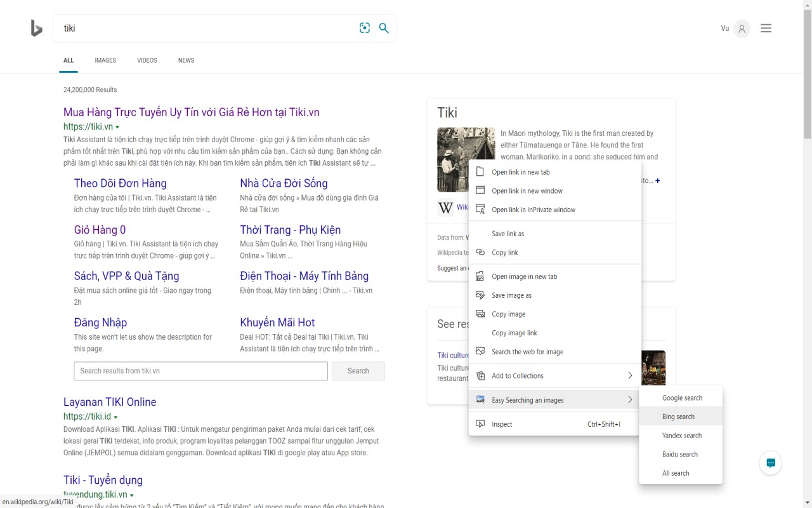812x508 pixels.
Task: Open the Layanan TIKI Online link
Action: 110,402
